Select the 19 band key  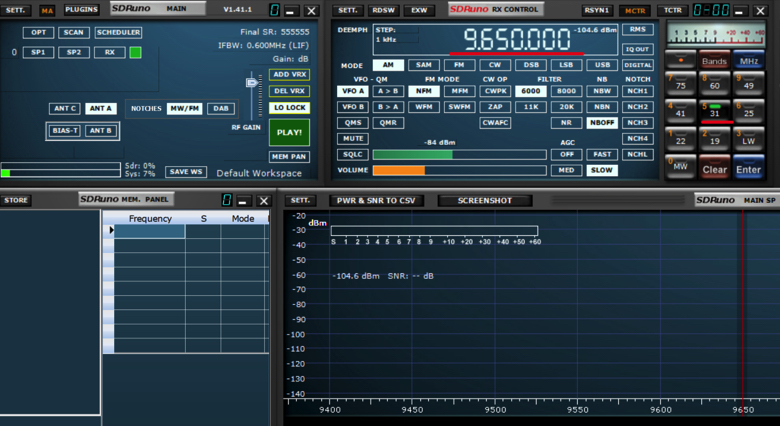pyautogui.click(x=714, y=139)
